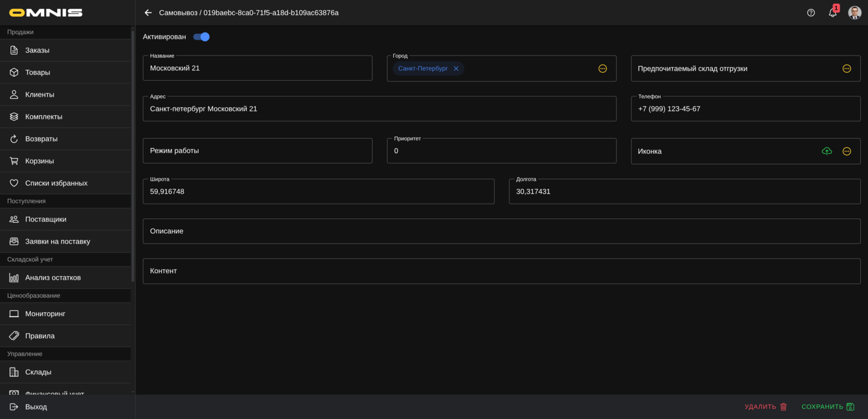Open Предпочитаемый склад отгрузки selector

click(846, 69)
